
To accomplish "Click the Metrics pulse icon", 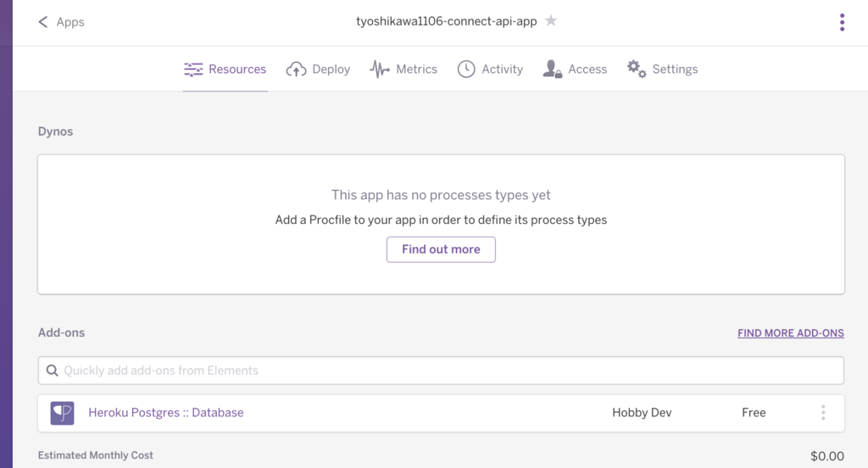I will click(380, 70).
